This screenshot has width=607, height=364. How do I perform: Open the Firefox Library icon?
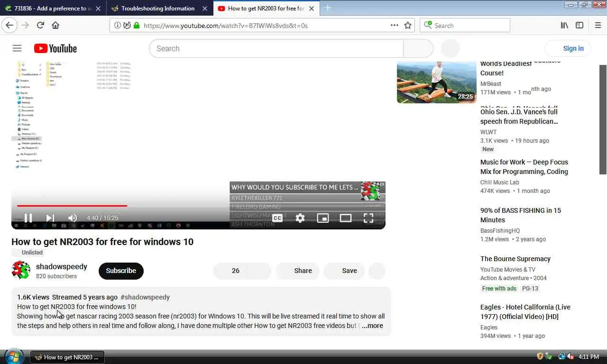pos(564,26)
